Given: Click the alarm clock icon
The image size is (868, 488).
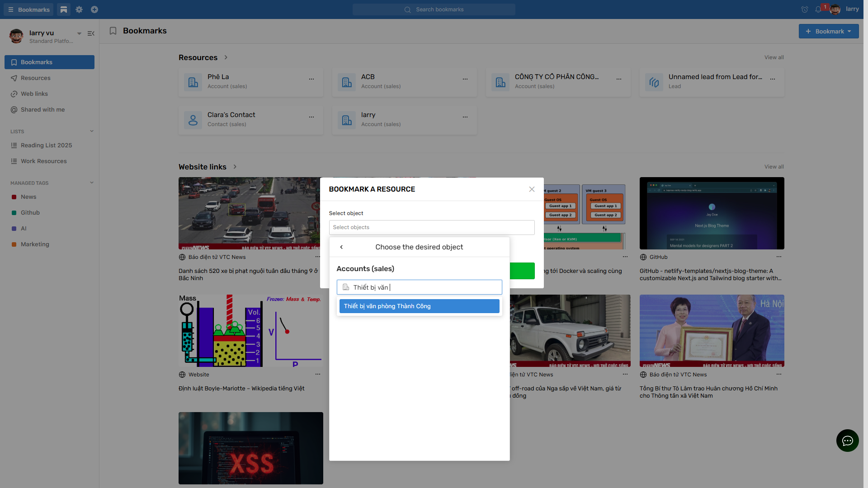Looking at the screenshot, I should pos(805,9).
